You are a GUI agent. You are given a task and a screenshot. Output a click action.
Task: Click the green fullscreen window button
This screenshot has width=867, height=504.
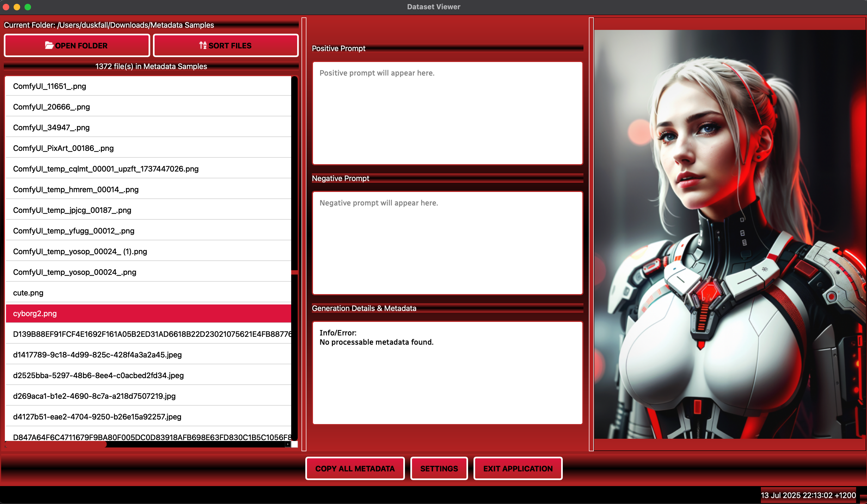[x=28, y=7]
